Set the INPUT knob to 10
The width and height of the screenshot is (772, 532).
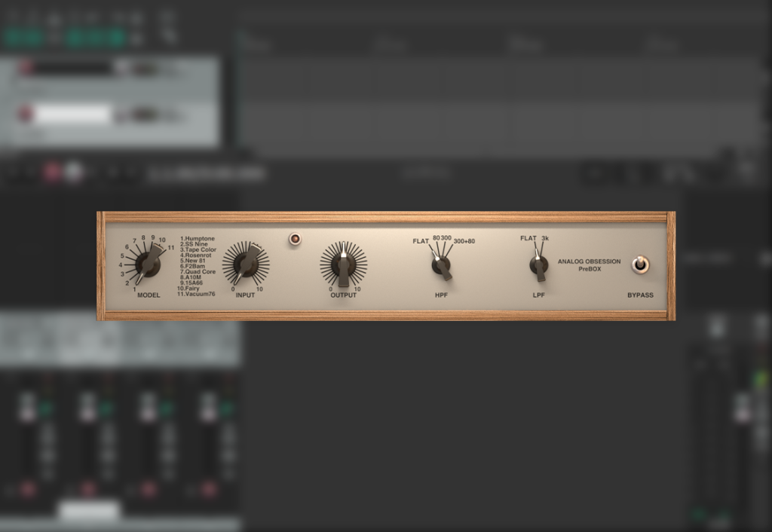[261, 287]
